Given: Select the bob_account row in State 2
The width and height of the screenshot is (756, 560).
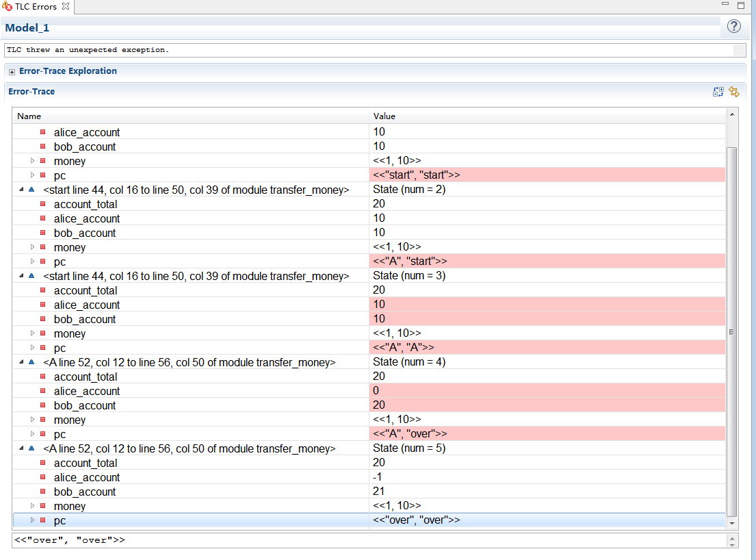Looking at the screenshot, I should click(x=369, y=233).
